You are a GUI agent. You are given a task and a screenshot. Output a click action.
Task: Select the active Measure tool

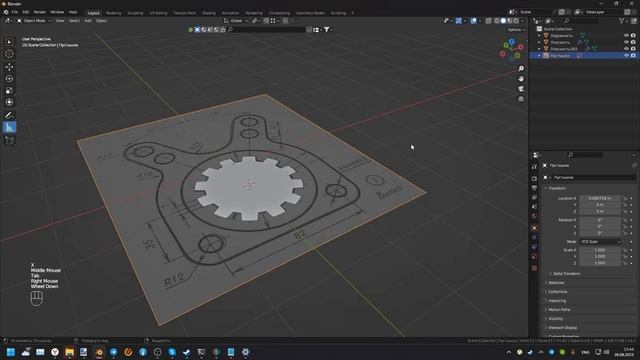(x=9, y=127)
